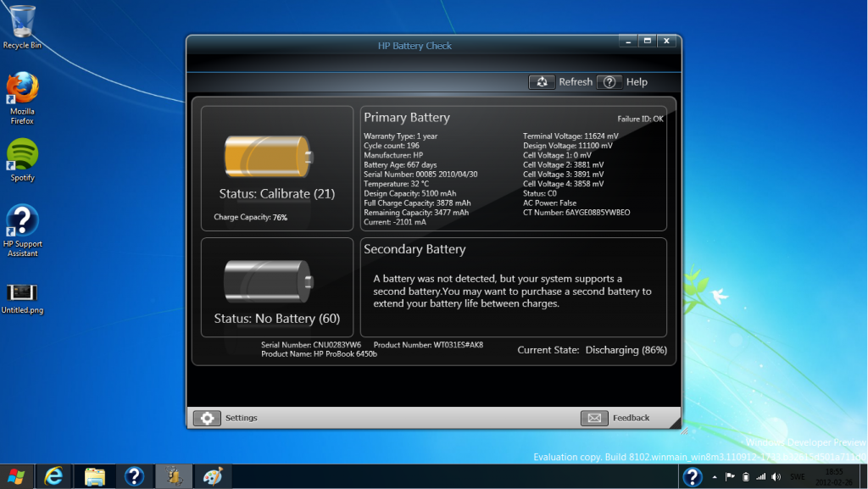Screen dimensions: 868x489
Task: Expand hidden icons in the system tray
Action: pos(715,476)
